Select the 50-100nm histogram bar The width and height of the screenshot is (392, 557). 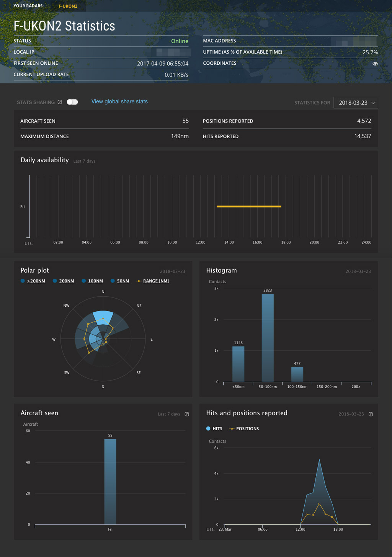[268, 338]
